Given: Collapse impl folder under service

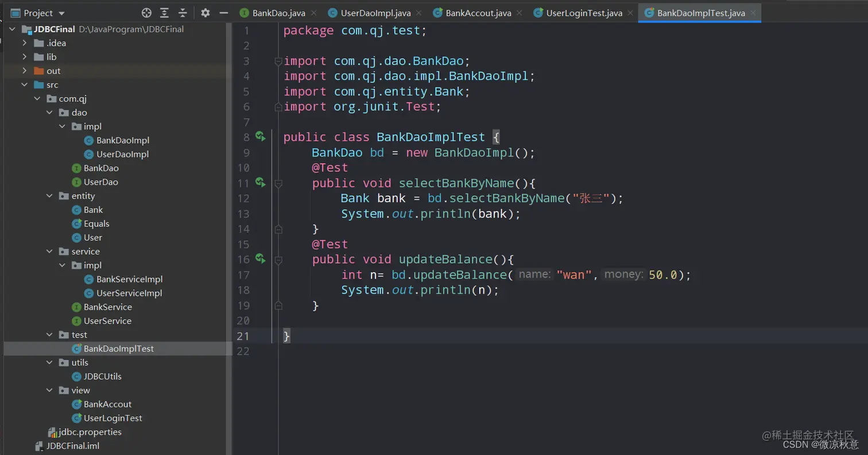Looking at the screenshot, I should (62, 265).
